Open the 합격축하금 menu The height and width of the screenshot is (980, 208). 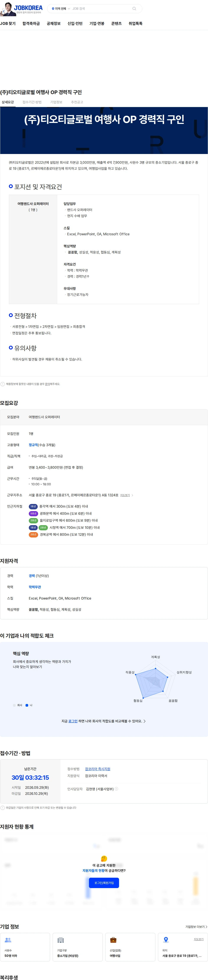click(31, 24)
